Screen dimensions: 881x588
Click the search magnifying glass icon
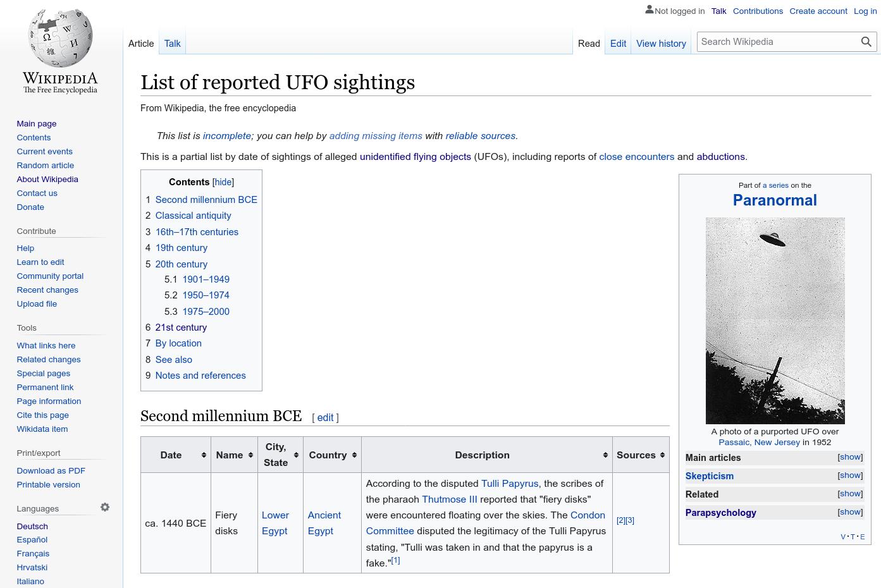pyautogui.click(x=866, y=42)
